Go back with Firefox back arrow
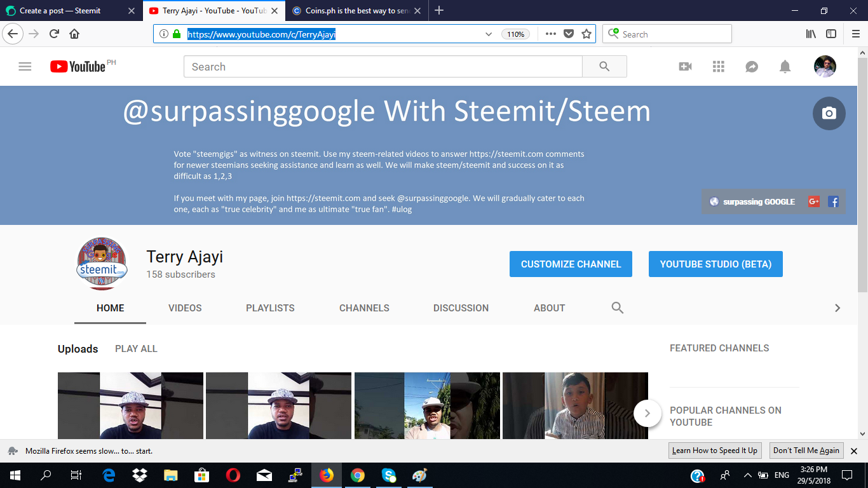The image size is (868, 488). click(13, 34)
